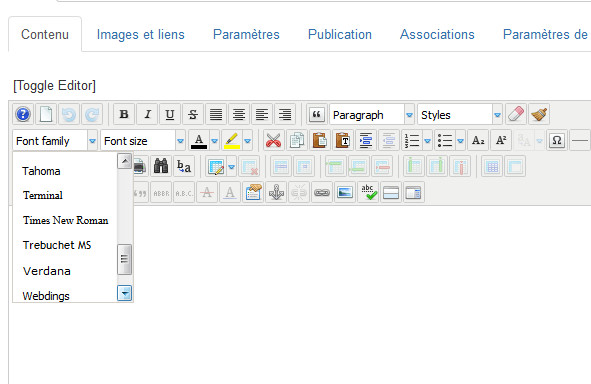
Task: Open the editor help icon
Action: pyautogui.click(x=23, y=114)
